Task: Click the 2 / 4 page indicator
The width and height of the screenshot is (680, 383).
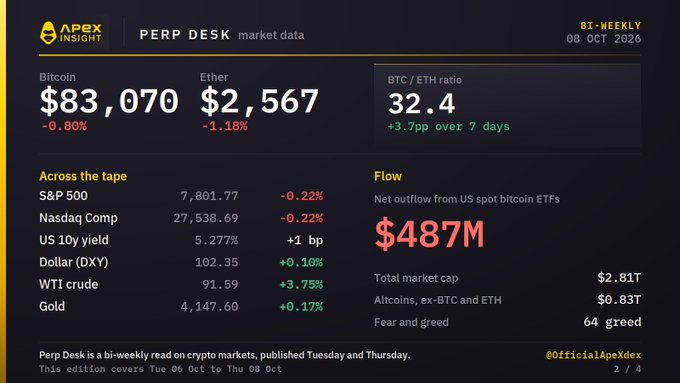Action: click(627, 369)
